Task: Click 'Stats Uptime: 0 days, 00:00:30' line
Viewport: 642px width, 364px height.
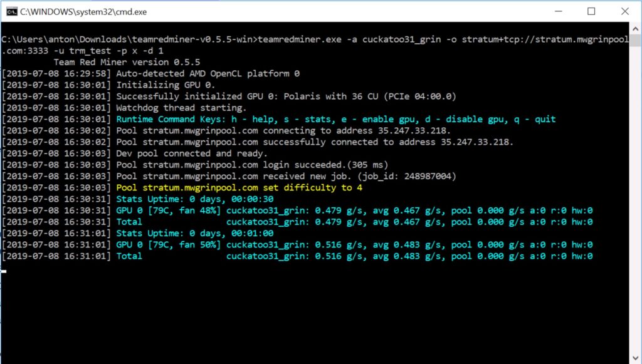Action: (137, 200)
